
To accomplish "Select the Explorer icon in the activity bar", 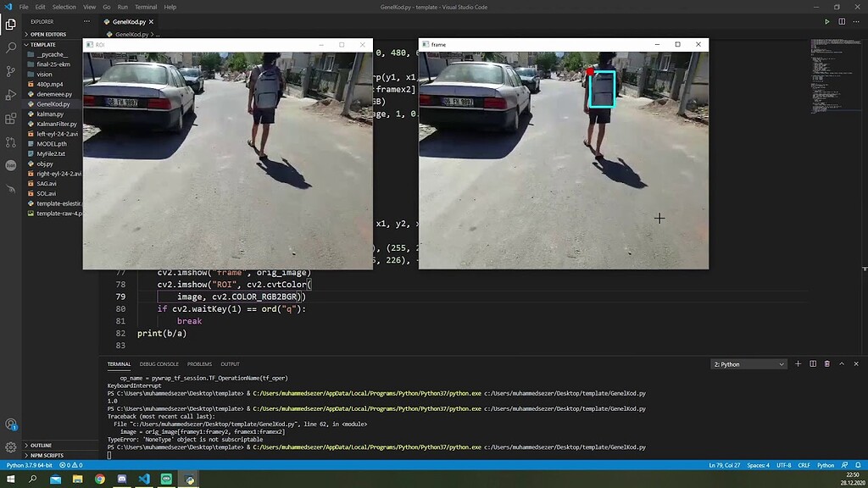I will click(x=10, y=24).
